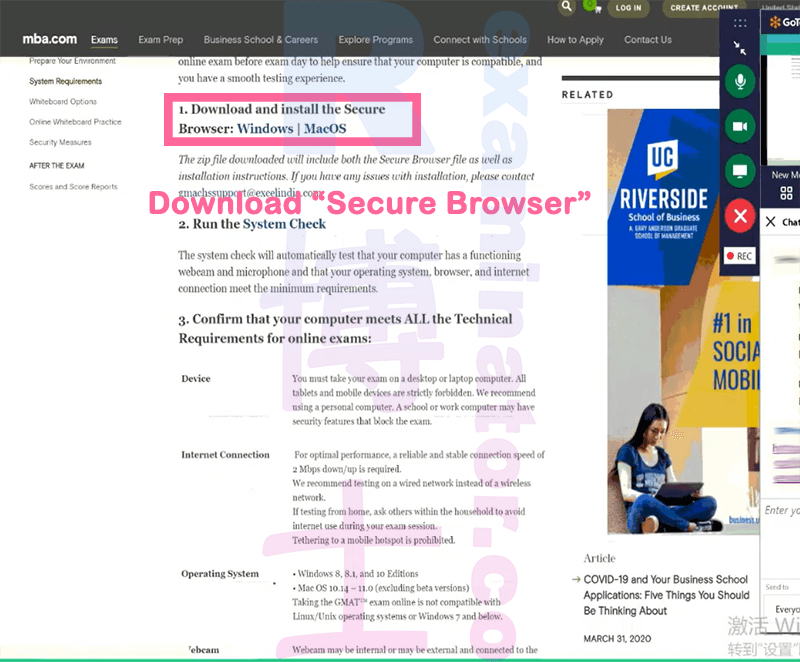Screen dimensions: 800x662
Task: Click the RELATED section heading
Action: point(588,95)
